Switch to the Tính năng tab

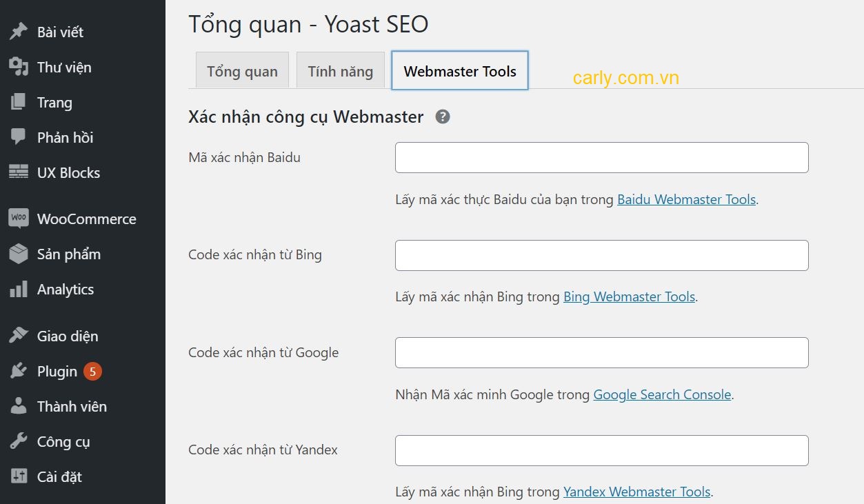coord(341,70)
